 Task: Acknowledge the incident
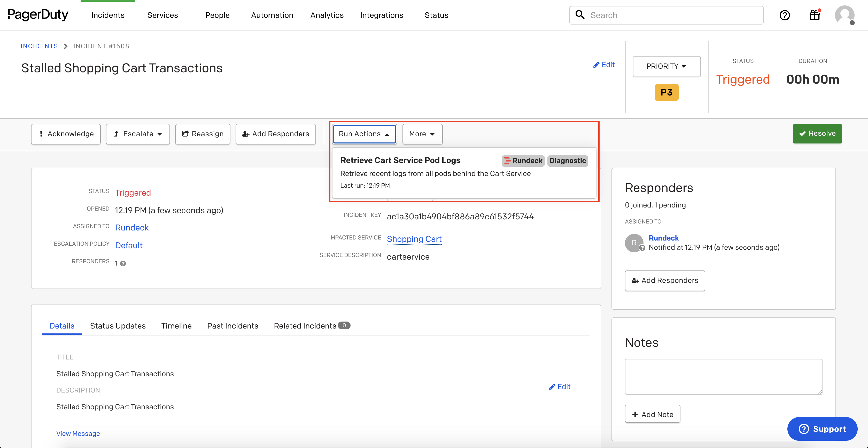(x=66, y=134)
